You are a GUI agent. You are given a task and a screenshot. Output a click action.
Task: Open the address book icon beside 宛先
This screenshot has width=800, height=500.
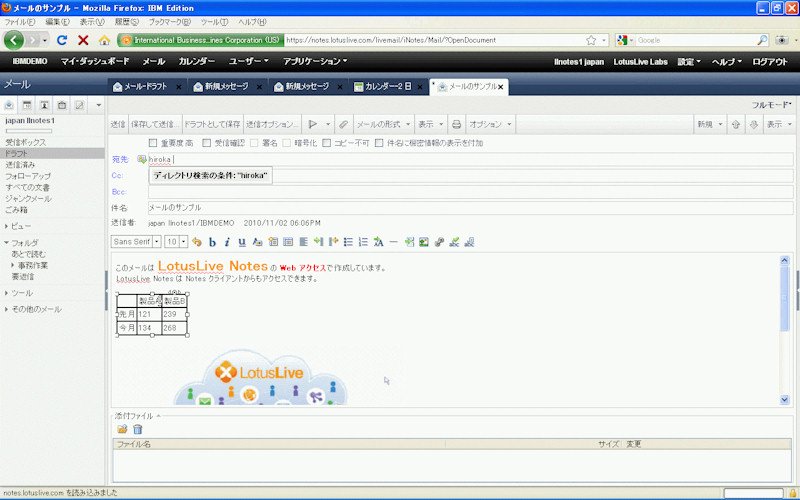(x=142, y=159)
